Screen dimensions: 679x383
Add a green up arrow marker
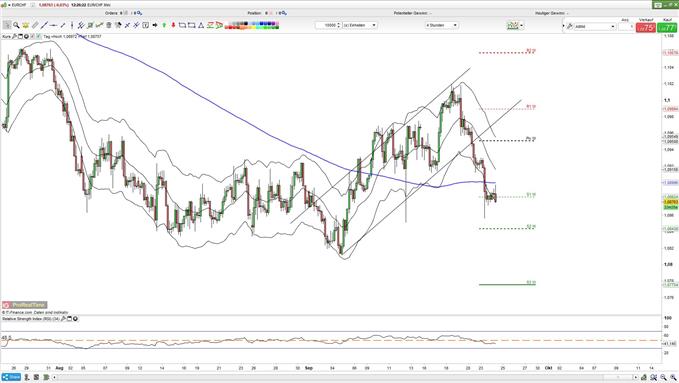pos(164,25)
